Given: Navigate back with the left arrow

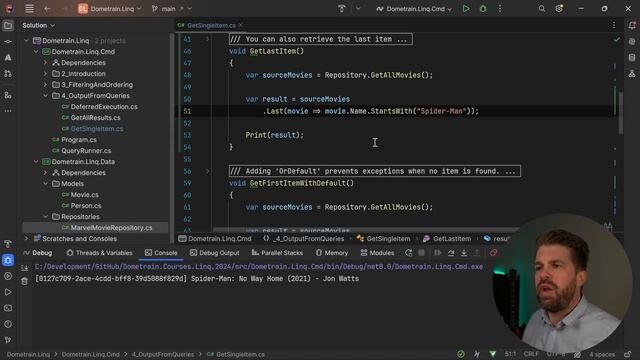Looking at the screenshot, I should 47,9.
